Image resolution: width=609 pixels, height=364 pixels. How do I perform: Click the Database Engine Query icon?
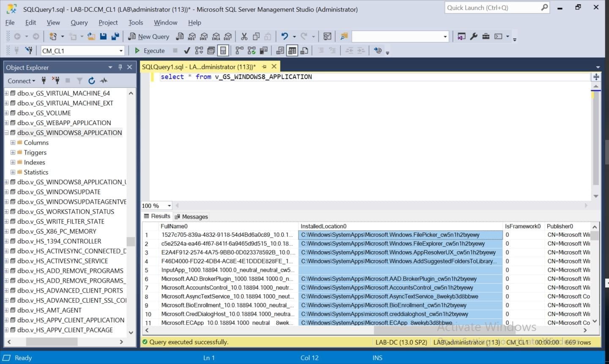click(180, 37)
